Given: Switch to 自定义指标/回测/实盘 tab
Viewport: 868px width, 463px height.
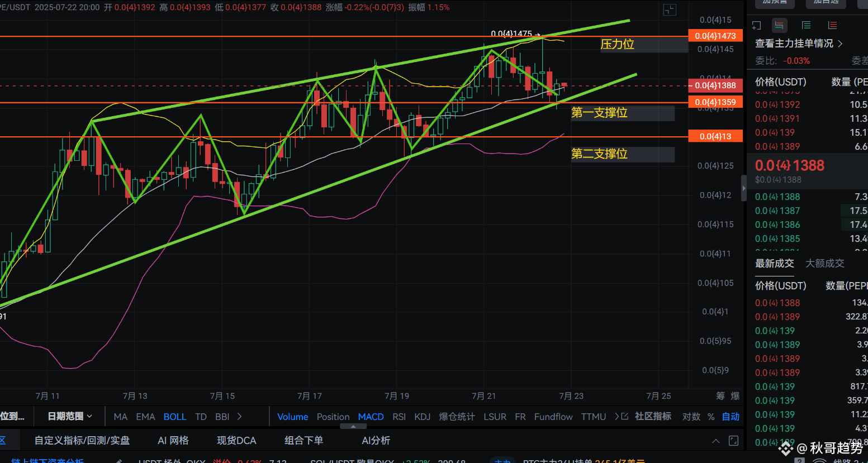Looking at the screenshot, I should click(82, 441).
